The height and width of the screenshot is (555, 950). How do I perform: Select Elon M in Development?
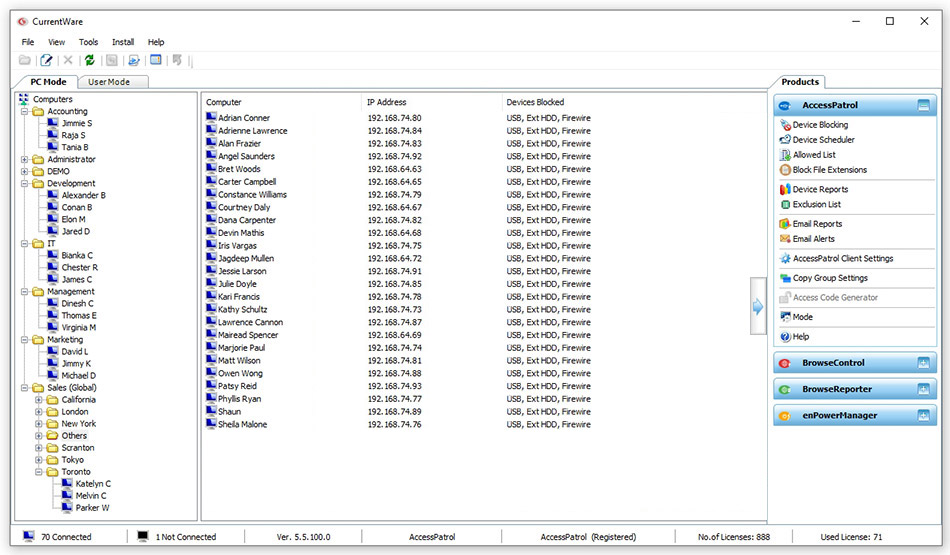coord(73,219)
